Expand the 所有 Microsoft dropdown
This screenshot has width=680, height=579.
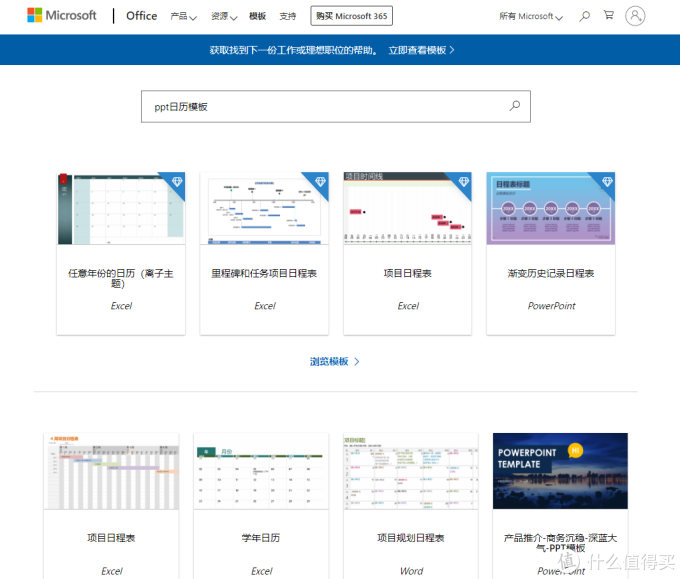530,16
